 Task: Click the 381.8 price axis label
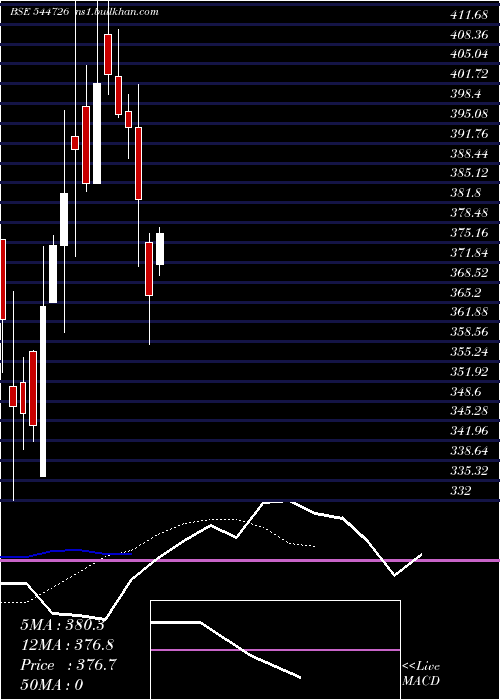(x=465, y=193)
